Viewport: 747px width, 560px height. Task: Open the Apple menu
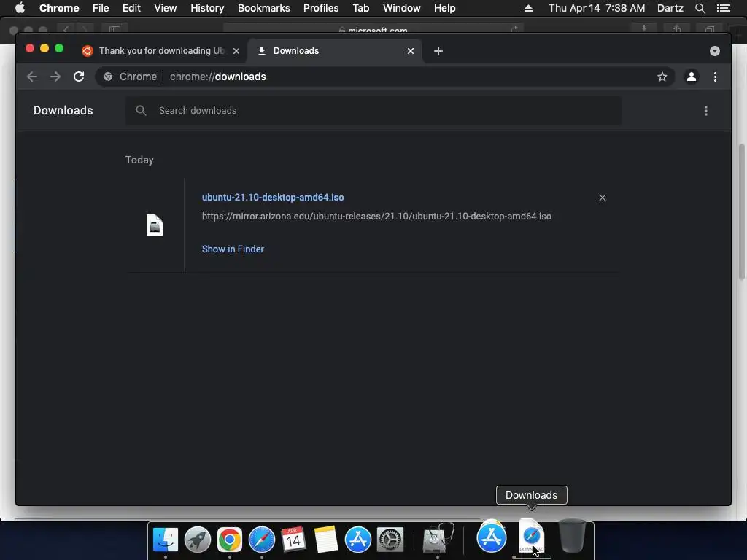coord(20,8)
